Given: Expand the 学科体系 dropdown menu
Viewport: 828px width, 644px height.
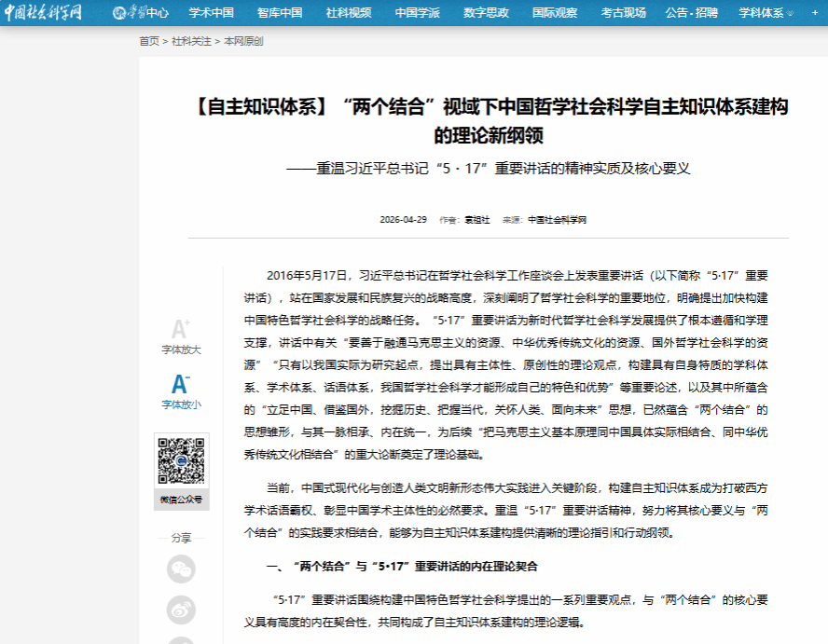Looking at the screenshot, I should (x=766, y=13).
